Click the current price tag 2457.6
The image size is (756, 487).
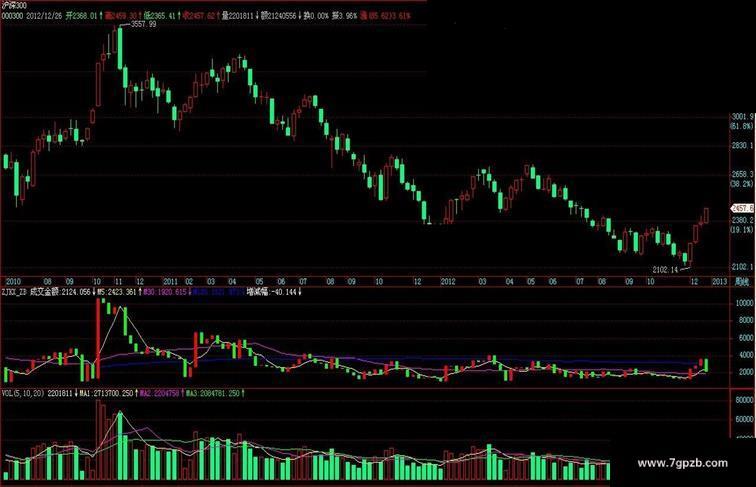tap(742, 209)
